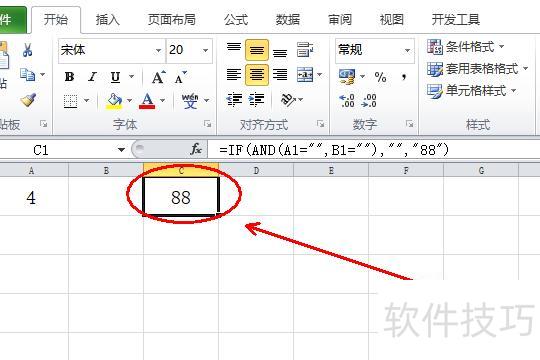Click the text orientation icon
Viewport: 540px width, 360px height.
coord(288,100)
